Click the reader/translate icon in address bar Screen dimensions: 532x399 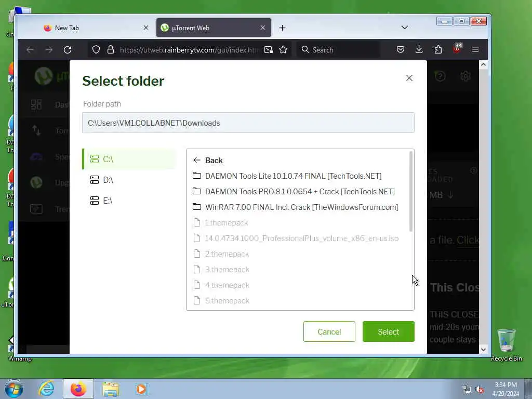pos(269,50)
